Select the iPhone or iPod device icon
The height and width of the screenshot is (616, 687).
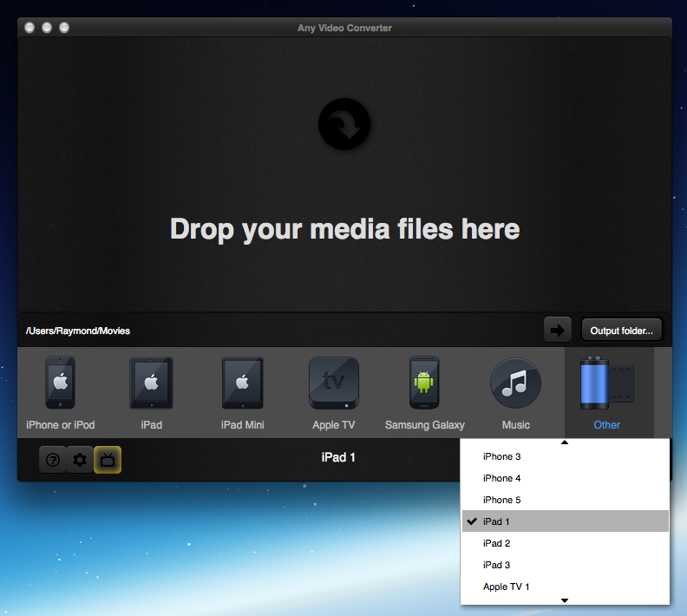[x=60, y=383]
